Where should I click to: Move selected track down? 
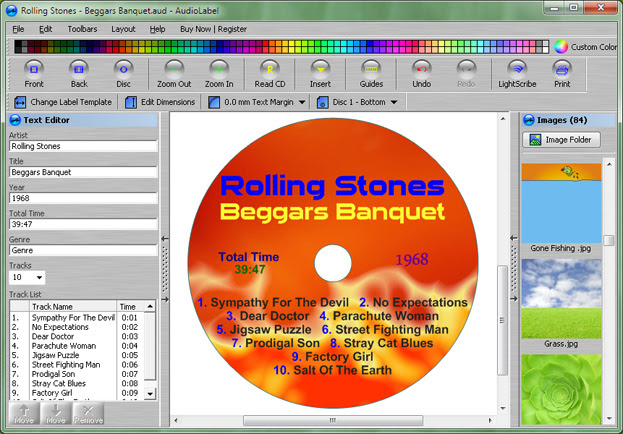point(56,413)
